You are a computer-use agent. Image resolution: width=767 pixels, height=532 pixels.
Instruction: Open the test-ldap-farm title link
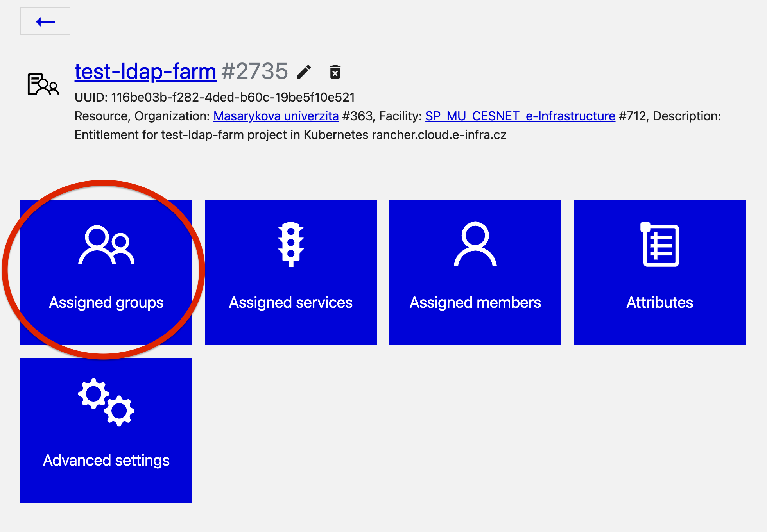pos(145,71)
